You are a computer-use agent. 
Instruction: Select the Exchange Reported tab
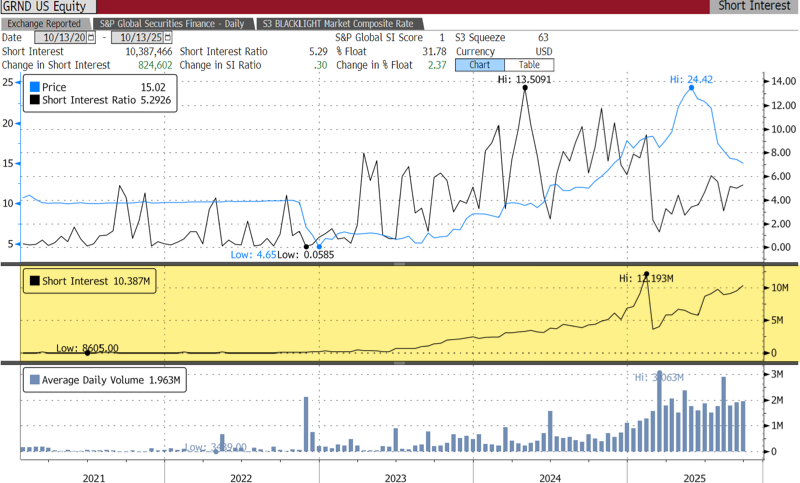pos(45,22)
